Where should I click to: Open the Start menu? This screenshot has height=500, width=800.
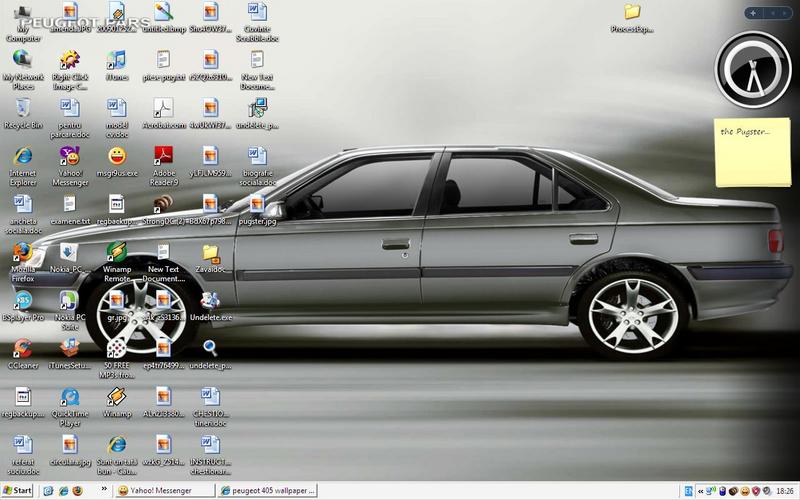[17, 490]
